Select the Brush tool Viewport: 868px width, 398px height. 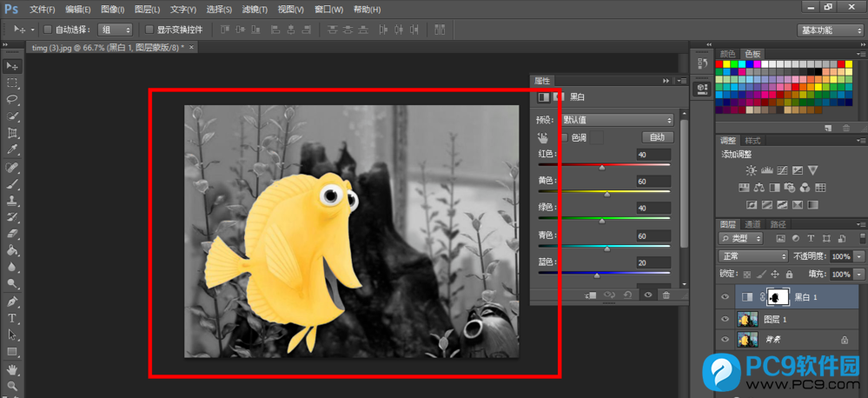[x=12, y=183]
